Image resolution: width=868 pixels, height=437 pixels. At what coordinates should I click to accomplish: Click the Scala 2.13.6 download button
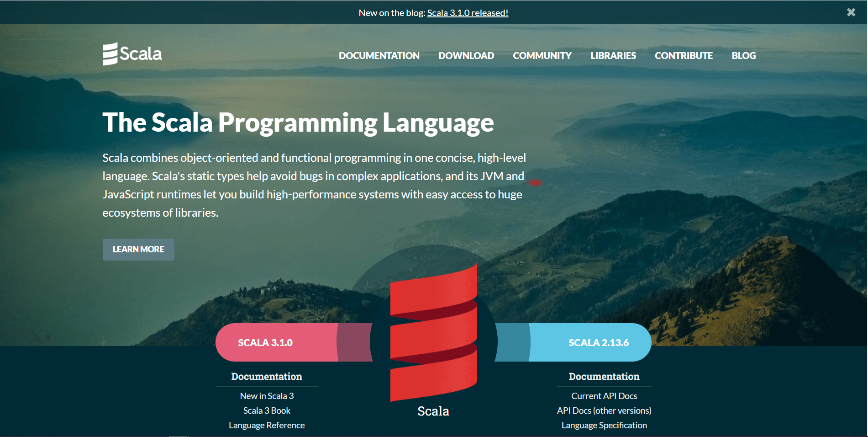point(590,342)
